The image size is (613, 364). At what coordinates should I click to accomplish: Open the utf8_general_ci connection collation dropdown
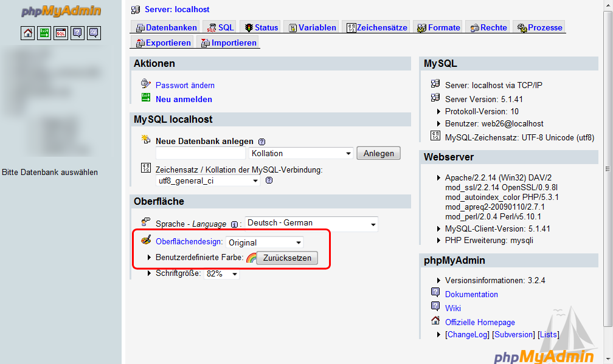coord(208,181)
